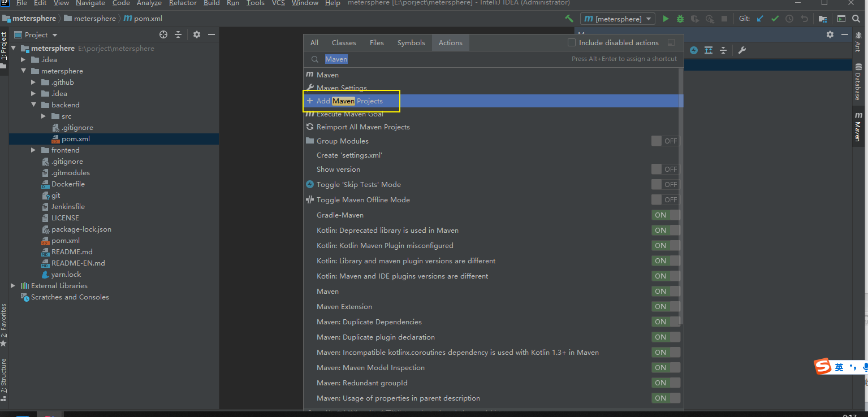Toggle Maven Offline Mode switch

(x=665, y=200)
